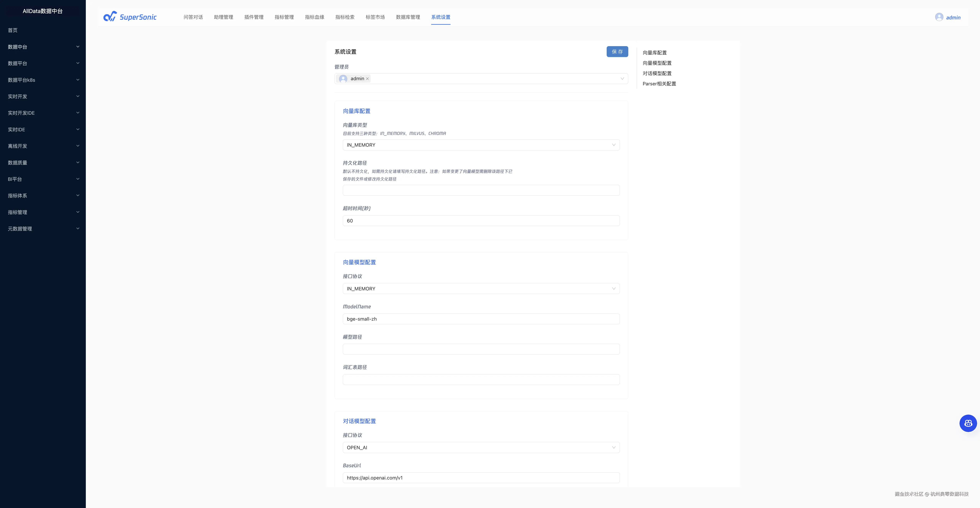Click the SuperSonic logo icon
The width and height of the screenshot is (980, 508).
110,17
